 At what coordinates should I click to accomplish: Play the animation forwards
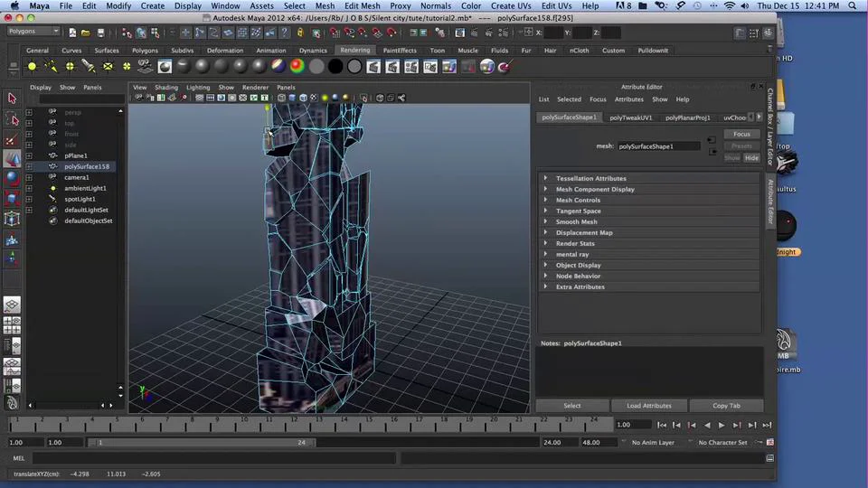(x=722, y=425)
